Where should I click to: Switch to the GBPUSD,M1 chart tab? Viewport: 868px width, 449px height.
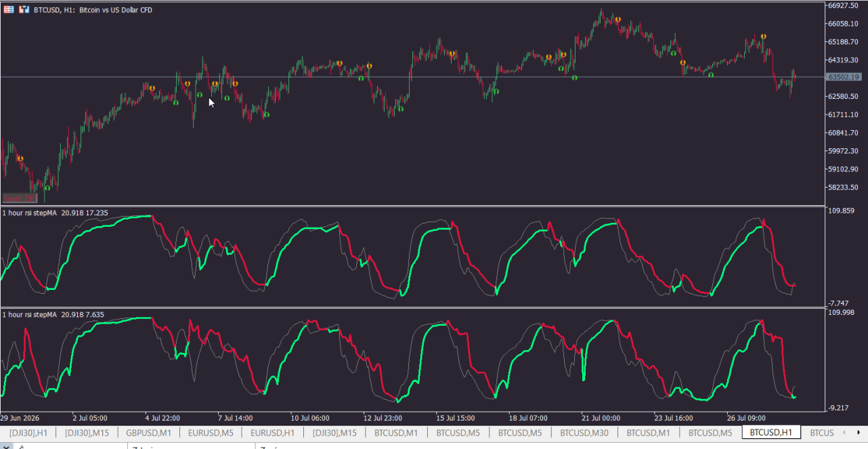point(148,433)
